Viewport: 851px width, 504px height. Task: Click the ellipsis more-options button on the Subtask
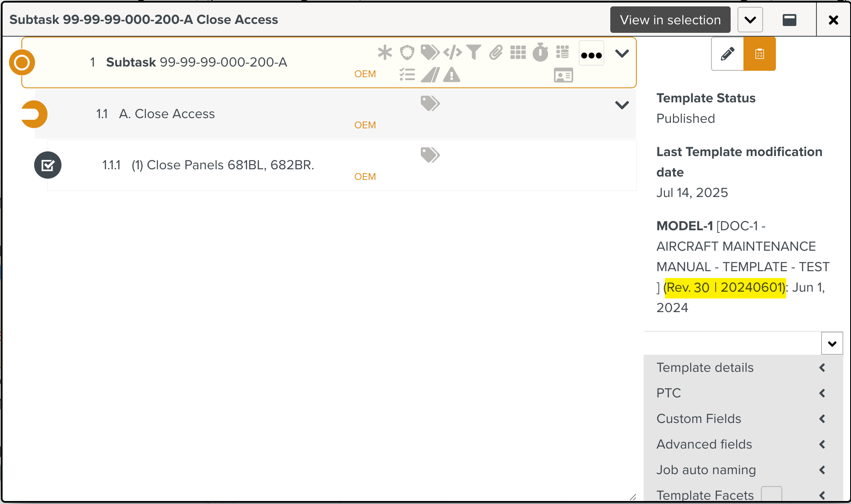[x=591, y=54]
